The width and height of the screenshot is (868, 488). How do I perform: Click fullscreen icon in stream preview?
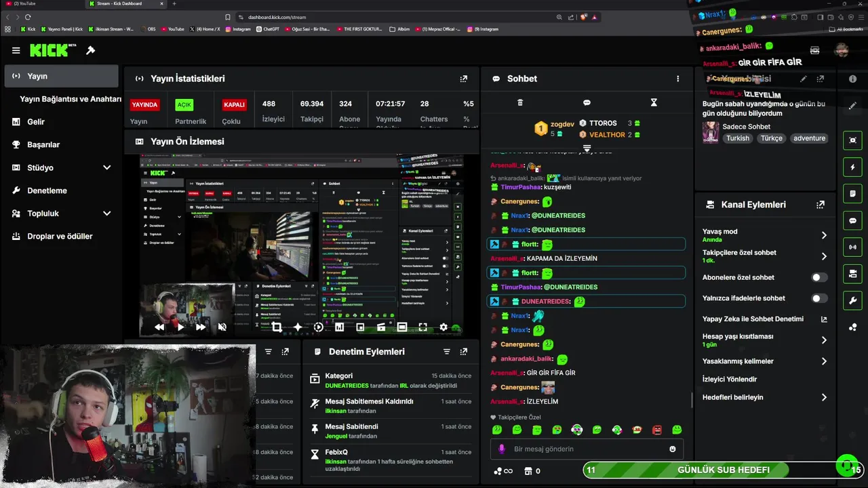tap(422, 327)
